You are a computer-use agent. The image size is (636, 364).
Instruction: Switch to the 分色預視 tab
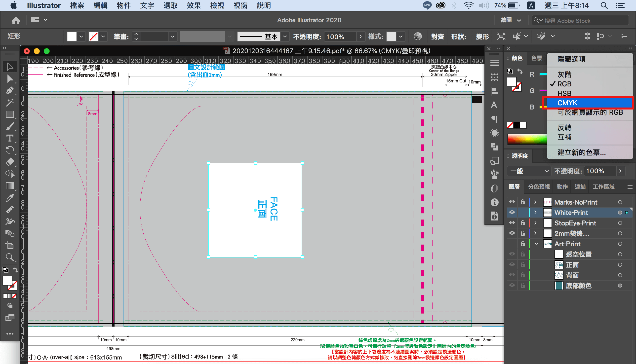(x=539, y=187)
